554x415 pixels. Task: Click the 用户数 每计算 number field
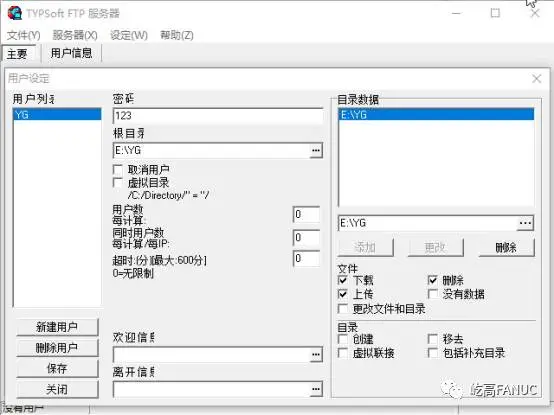[x=306, y=214]
